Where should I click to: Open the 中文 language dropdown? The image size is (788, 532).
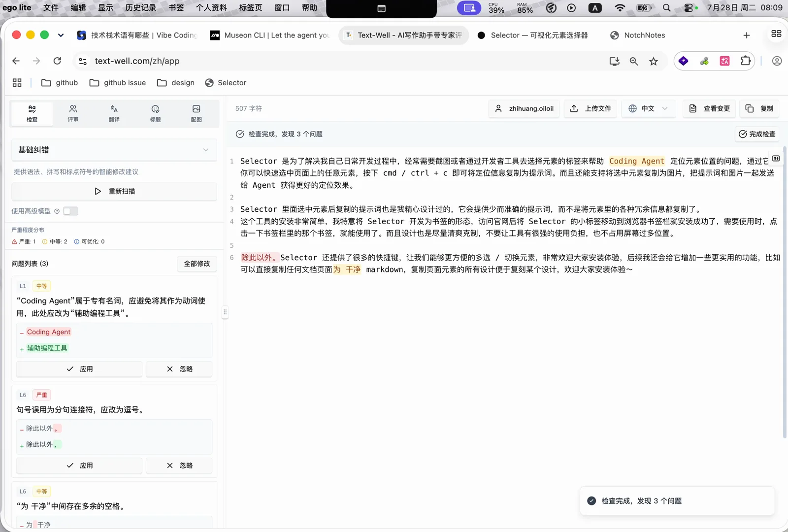pyautogui.click(x=649, y=108)
